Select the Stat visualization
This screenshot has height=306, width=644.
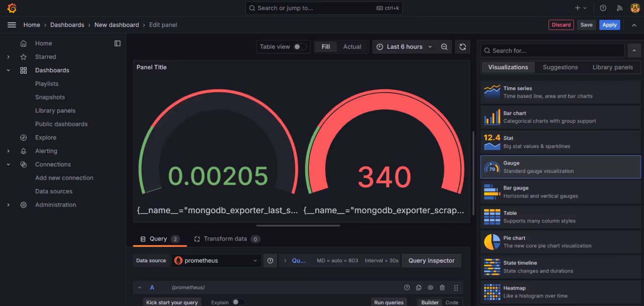[x=561, y=142]
